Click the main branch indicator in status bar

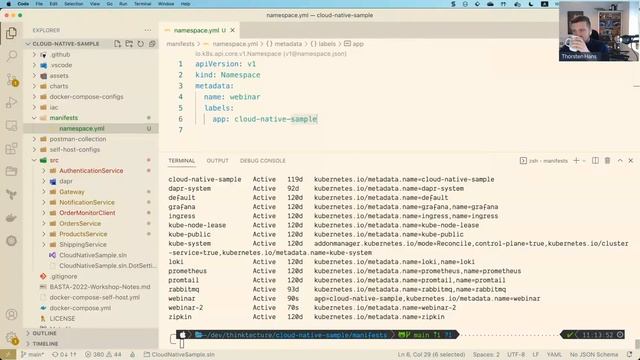click(33, 354)
